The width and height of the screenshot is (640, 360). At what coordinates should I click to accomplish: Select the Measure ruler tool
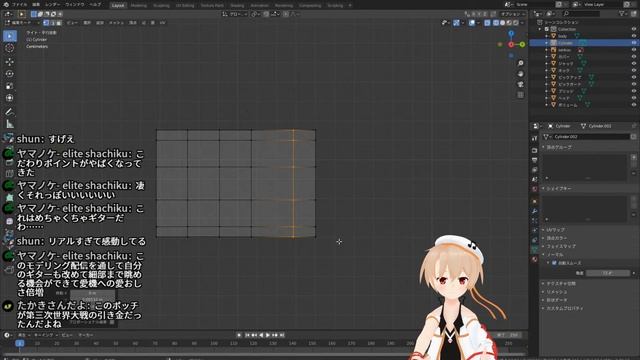(x=10, y=124)
